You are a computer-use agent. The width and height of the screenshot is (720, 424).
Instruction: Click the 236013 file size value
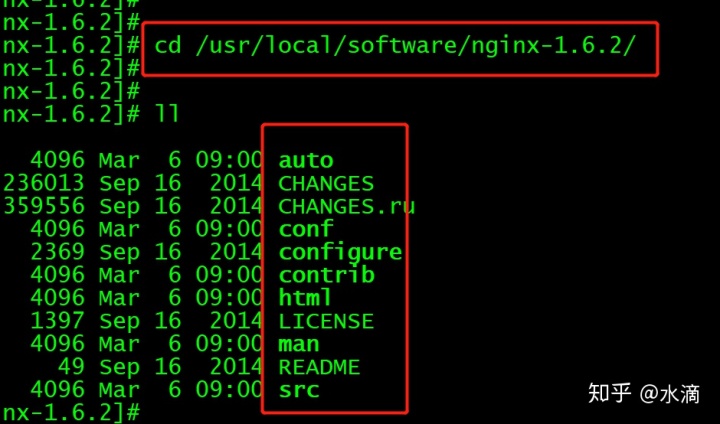point(44,183)
